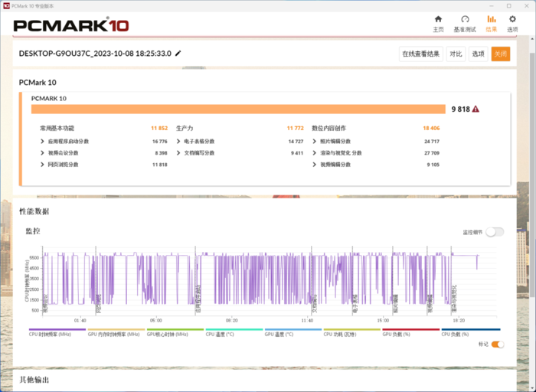Toggle CPU 温度 (°C) legend item
This screenshot has height=392, width=536.
[234, 332]
